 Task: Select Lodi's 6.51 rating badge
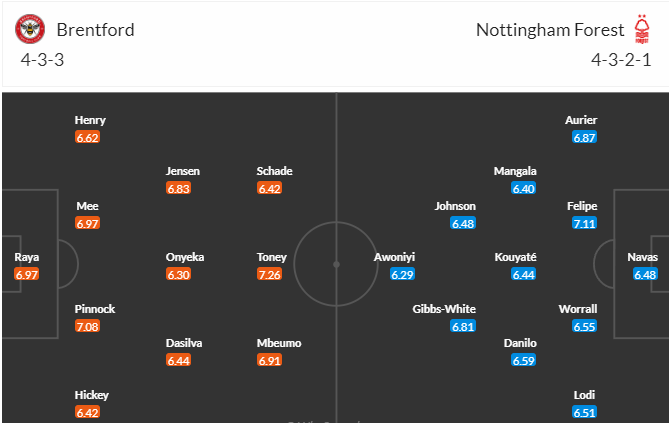click(584, 413)
